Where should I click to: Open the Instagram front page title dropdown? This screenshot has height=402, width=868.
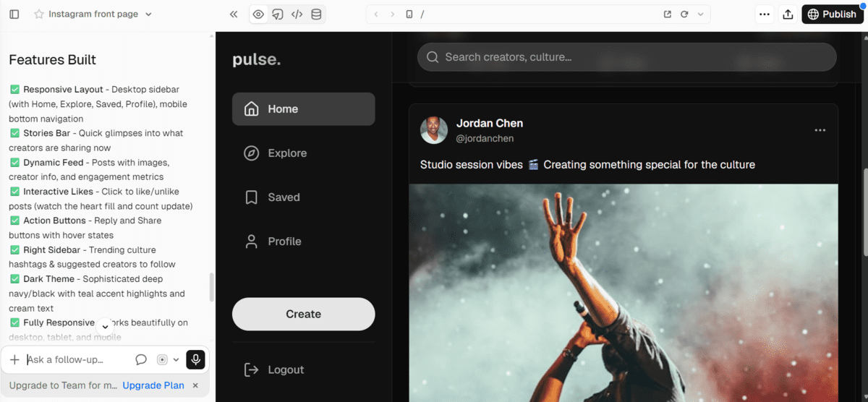coord(148,14)
